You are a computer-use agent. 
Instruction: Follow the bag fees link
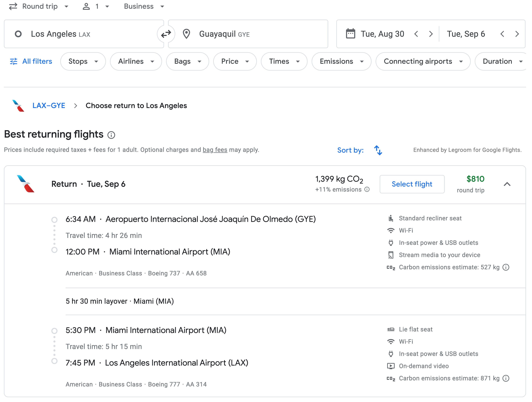(215, 150)
